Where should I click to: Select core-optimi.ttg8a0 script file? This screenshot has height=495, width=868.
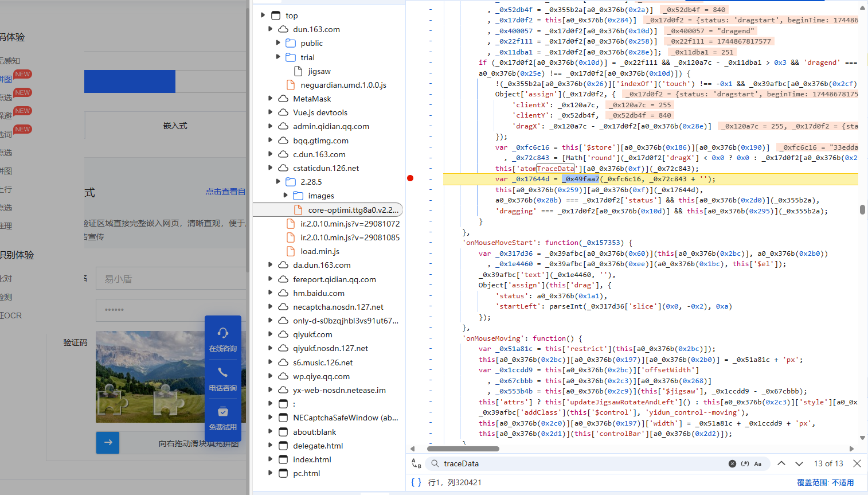[353, 210]
